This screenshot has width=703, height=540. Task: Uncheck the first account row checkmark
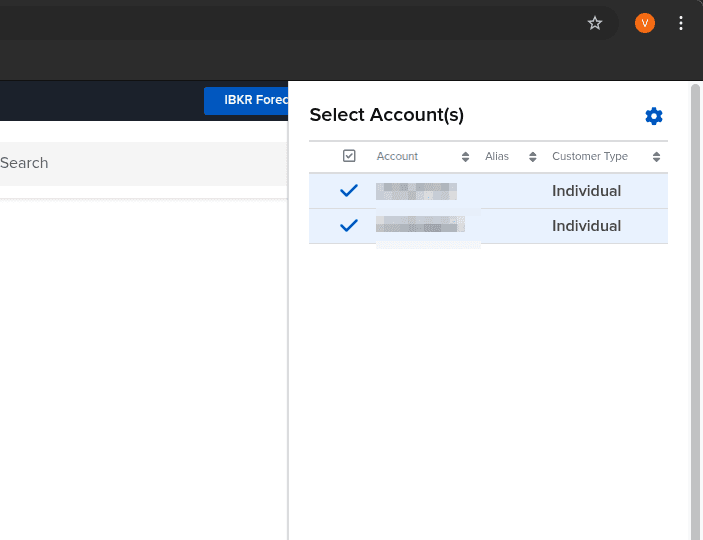click(349, 191)
